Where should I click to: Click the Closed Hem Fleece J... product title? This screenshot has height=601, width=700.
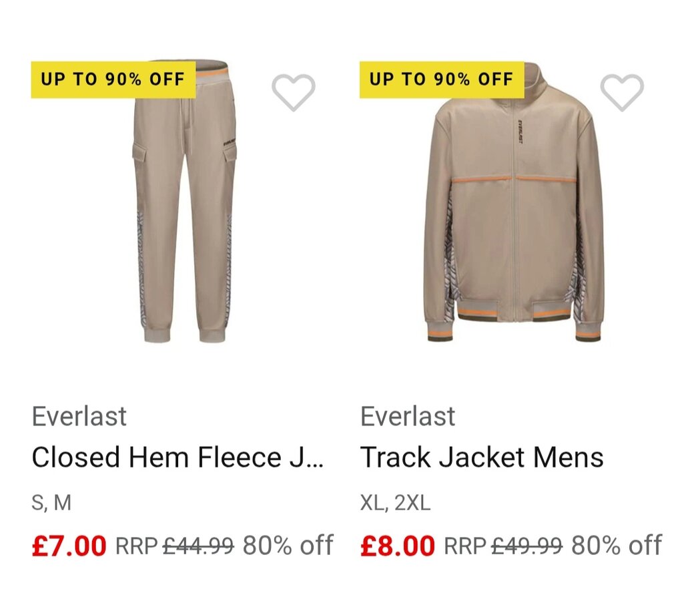[x=178, y=457]
